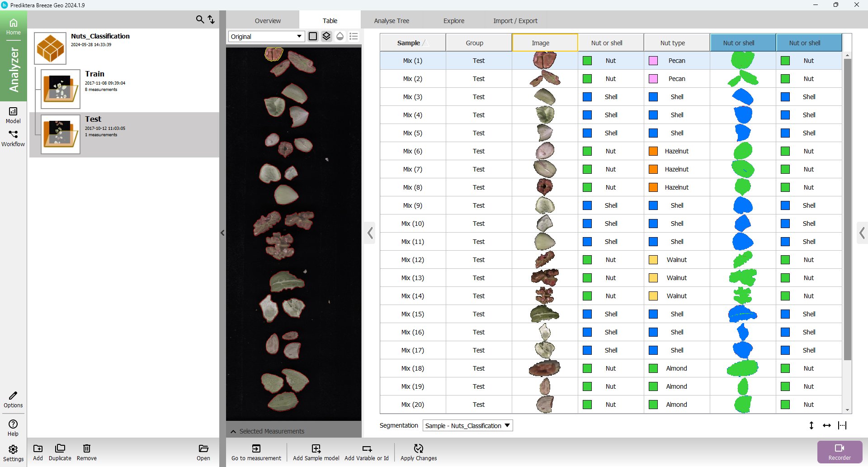
Task: Toggle the square outline view button
Action: point(313,36)
